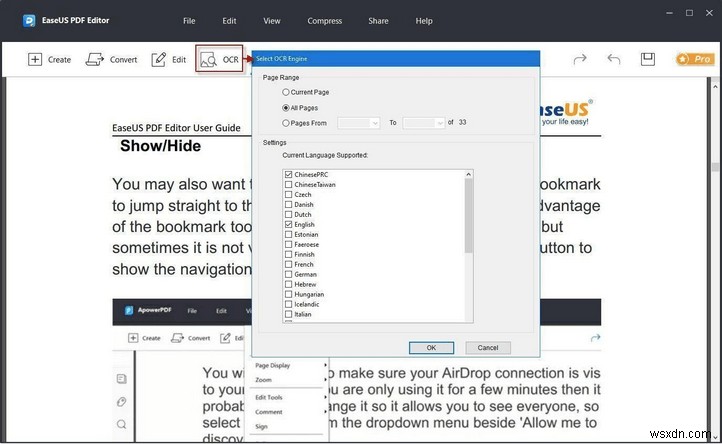This screenshot has height=444, width=723.
Task: Open the Share menu
Action: (378, 21)
